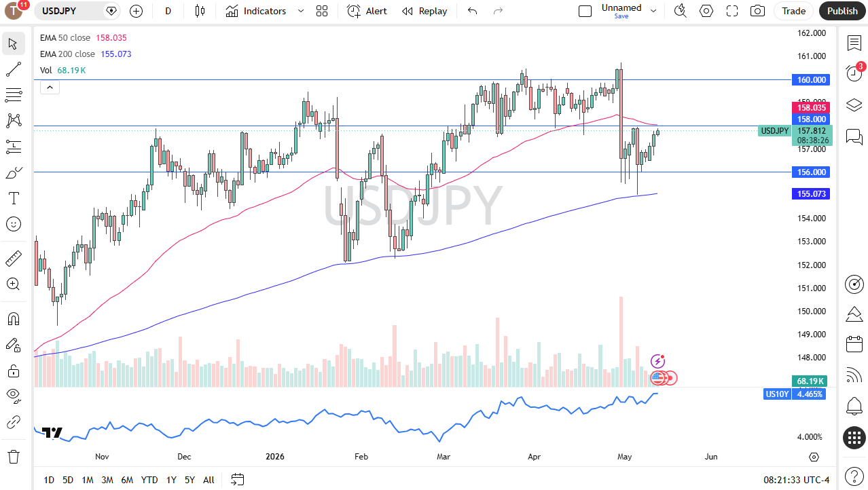Open the notifications bell panel

854,407
